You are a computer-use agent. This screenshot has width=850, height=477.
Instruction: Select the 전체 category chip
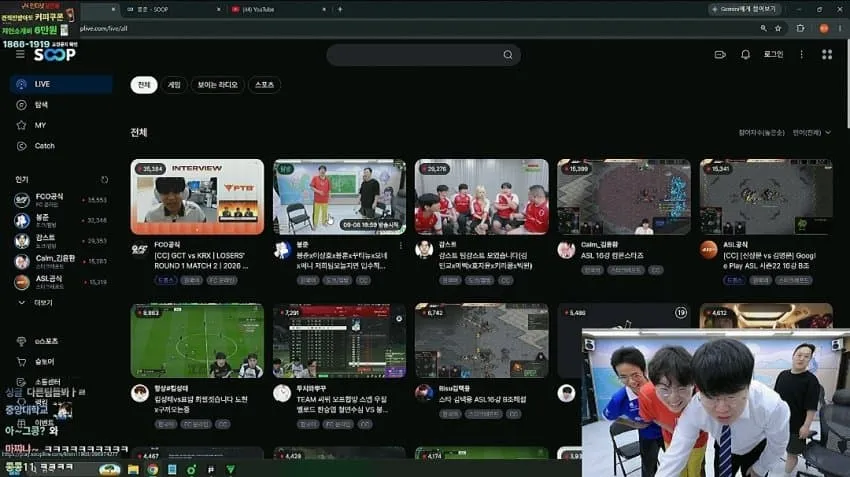coord(144,85)
